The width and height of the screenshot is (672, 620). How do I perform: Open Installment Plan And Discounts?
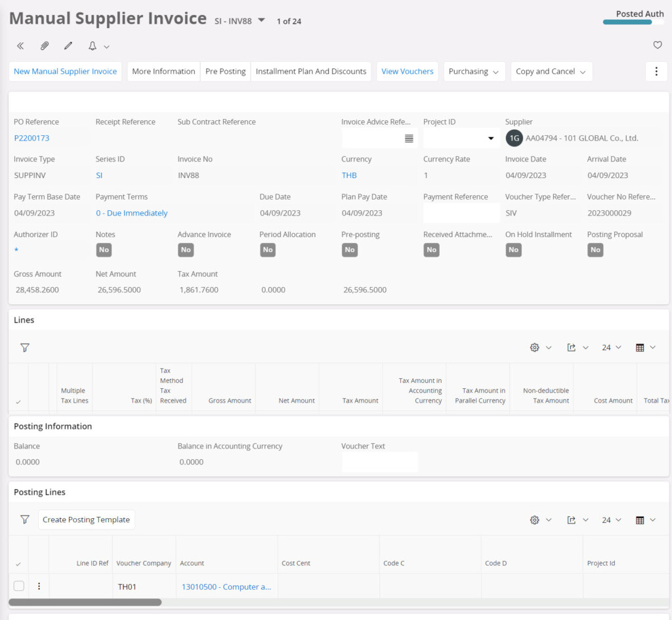pyautogui.click(x=311, y=72)
